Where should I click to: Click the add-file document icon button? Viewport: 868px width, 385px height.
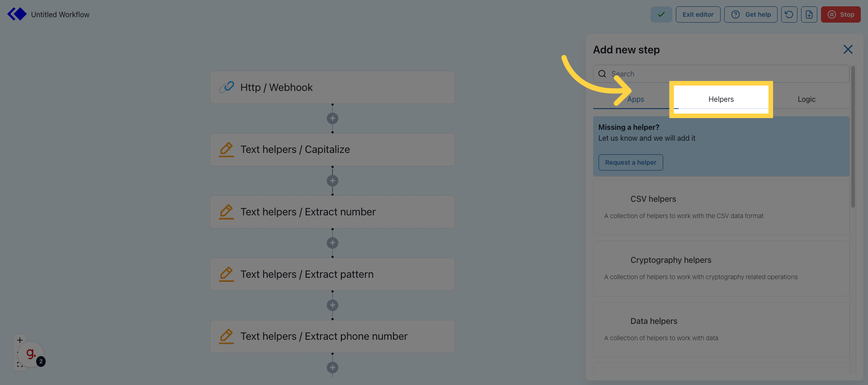click(809, 14)
